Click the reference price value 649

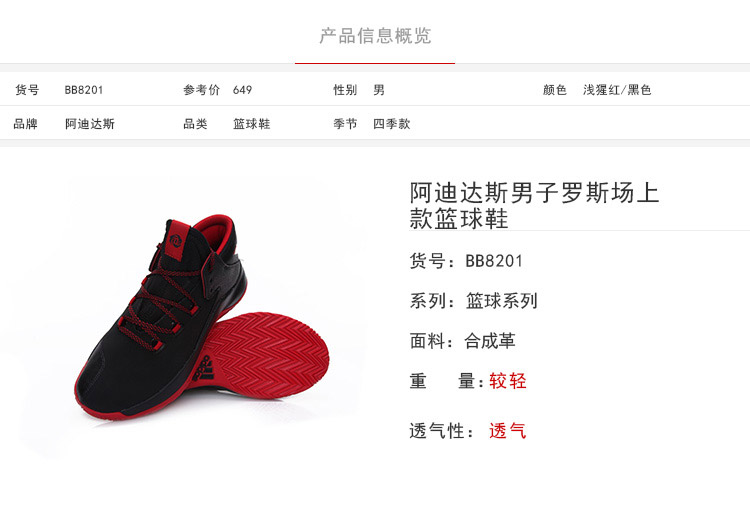[x=243, y=89]
